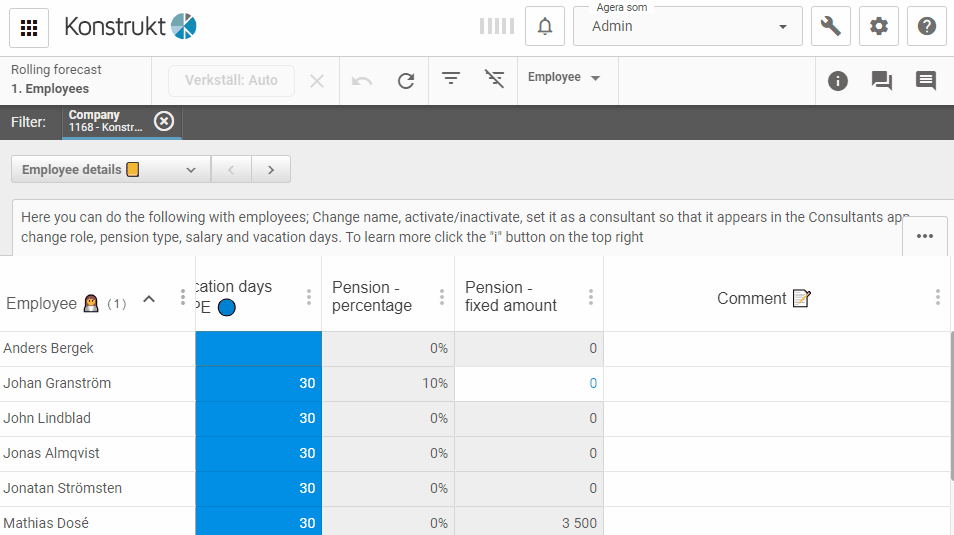Collapse the Employee column sort arrow

pyautogui.click(x=149, y=299)
